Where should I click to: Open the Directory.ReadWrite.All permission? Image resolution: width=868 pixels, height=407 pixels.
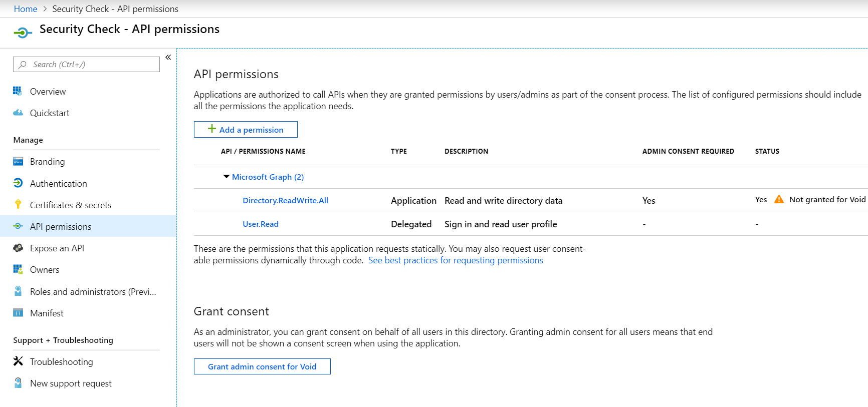(x=286, y=200)
